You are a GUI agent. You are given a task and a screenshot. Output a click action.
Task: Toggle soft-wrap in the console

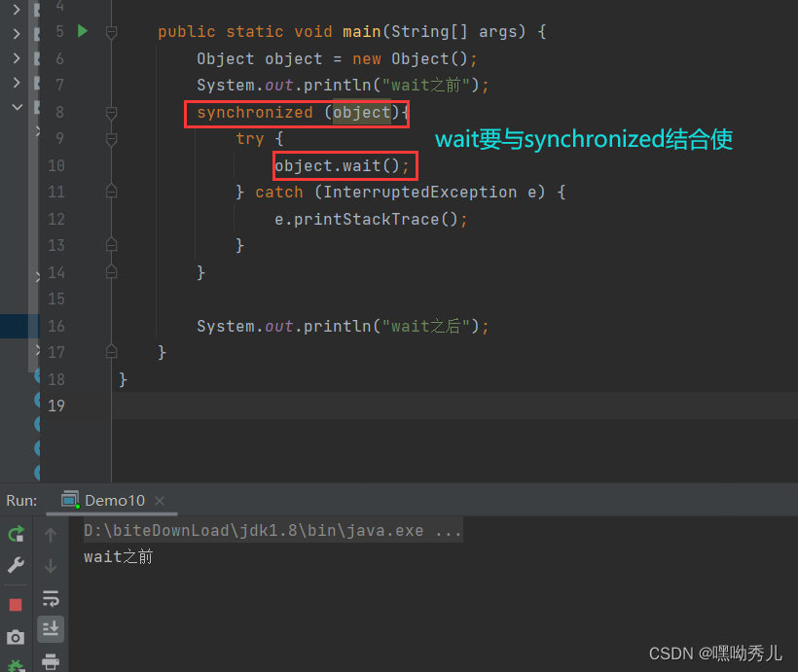click(51, 598)
